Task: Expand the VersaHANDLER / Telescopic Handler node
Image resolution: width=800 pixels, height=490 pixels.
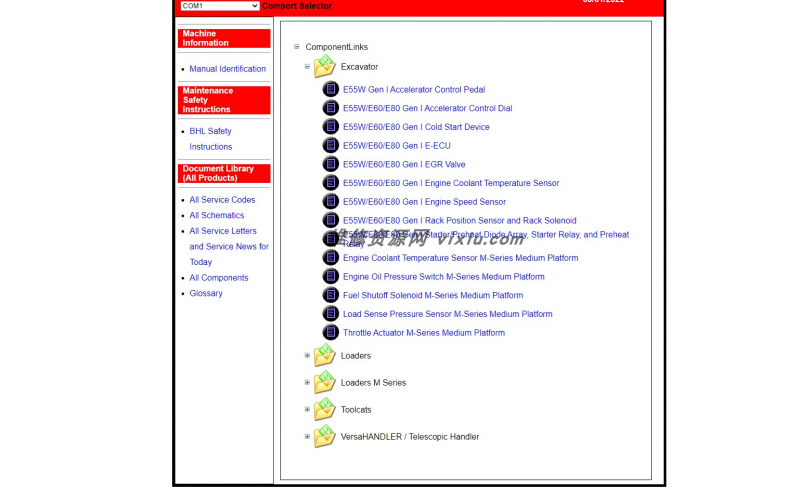Action: coord(307,436)
